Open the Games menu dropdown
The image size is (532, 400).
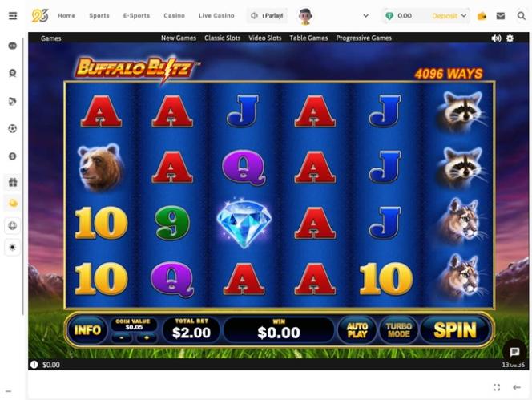tap(51, 38)
